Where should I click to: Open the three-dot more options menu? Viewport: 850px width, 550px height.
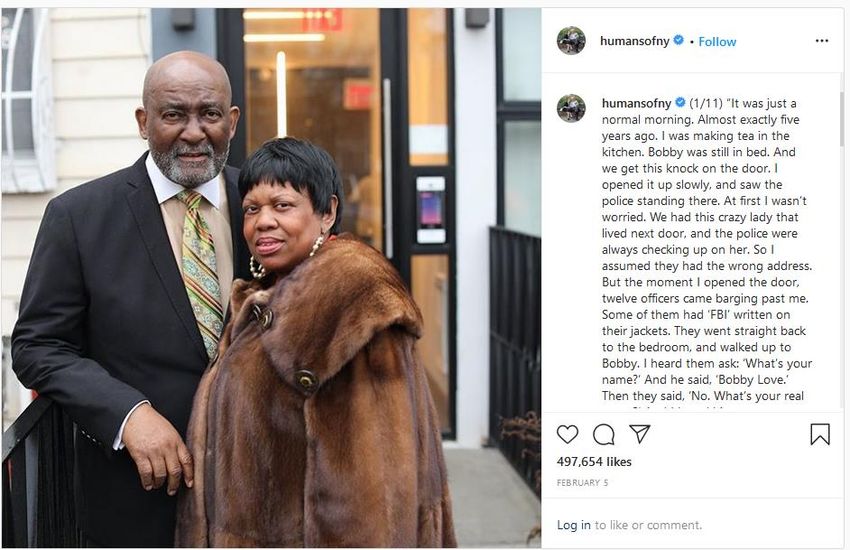(x=822, y=41)
